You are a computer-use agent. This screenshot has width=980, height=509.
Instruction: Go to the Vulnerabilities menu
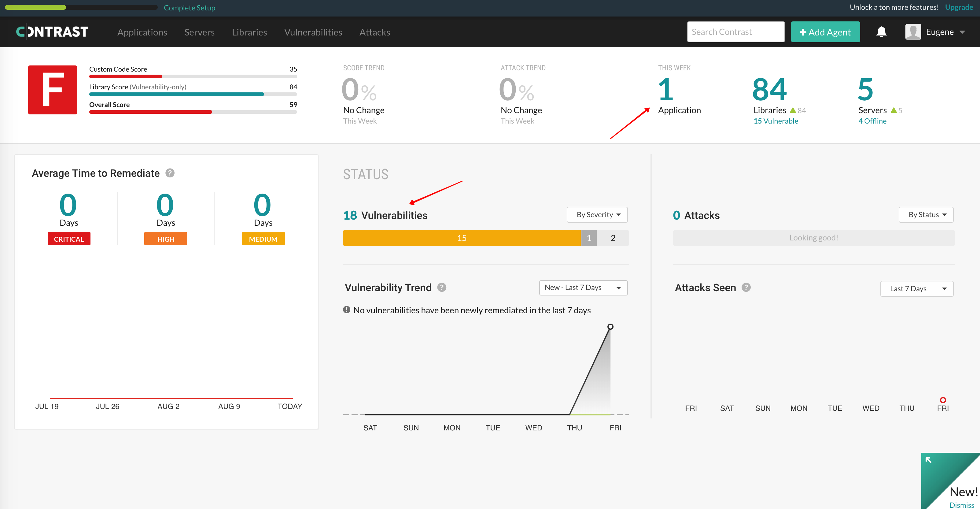coord(313,32)
